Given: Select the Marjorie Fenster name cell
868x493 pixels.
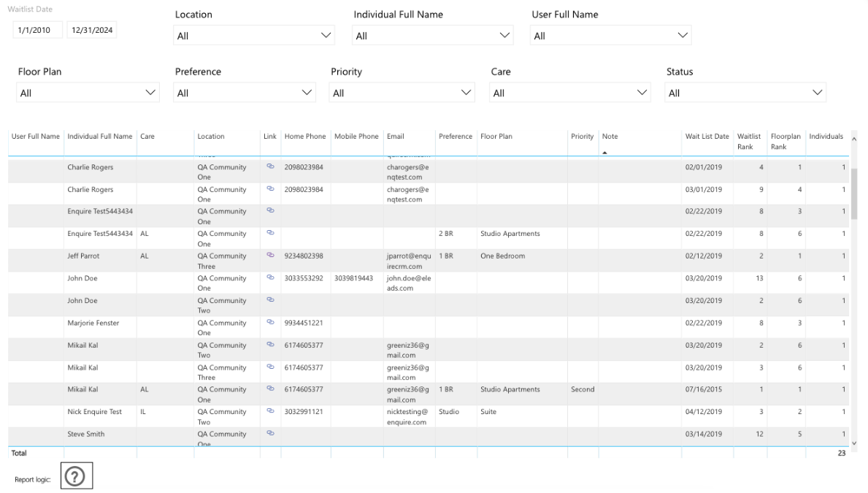Looking at the screenshot, I should (x=93, y=323).
